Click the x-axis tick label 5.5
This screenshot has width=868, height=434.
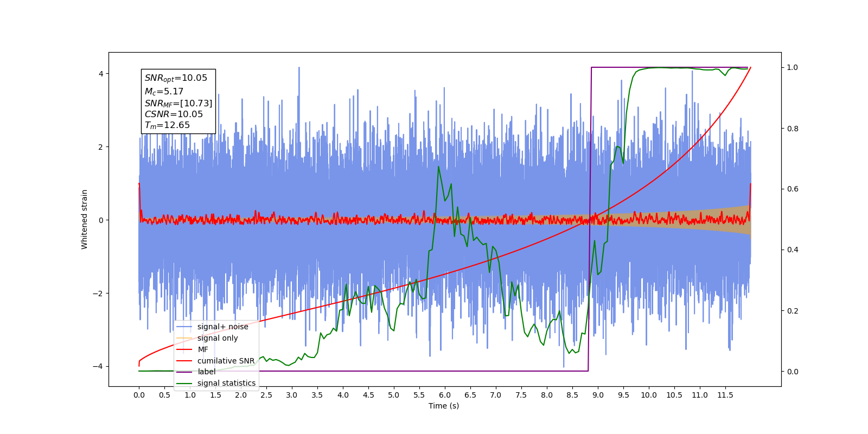pyautogui.click(x=419, y=395)
